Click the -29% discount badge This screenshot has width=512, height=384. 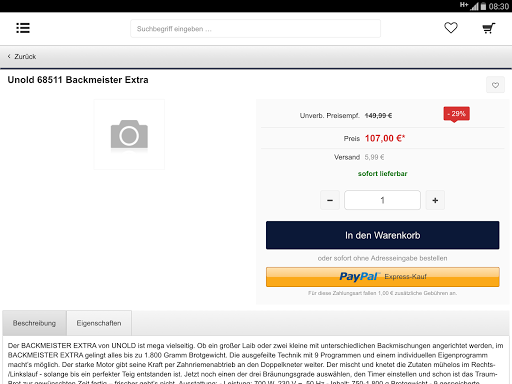pos(456,114)
